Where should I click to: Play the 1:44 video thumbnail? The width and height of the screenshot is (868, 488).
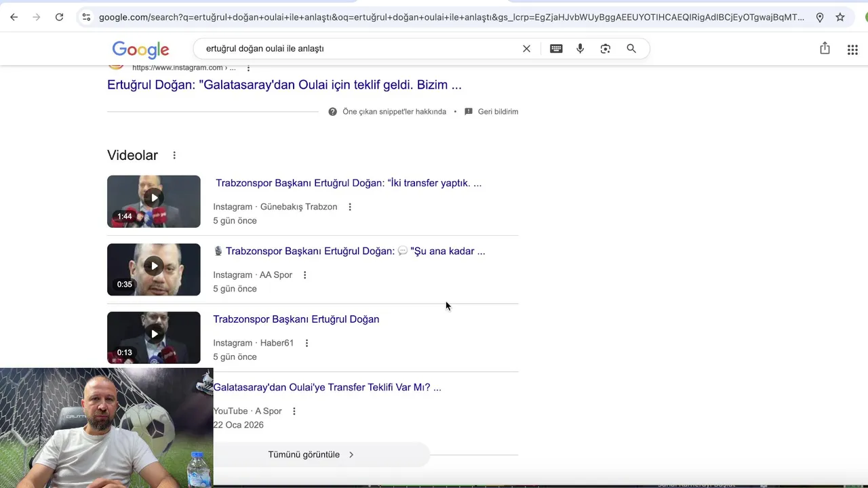[154, 201]
